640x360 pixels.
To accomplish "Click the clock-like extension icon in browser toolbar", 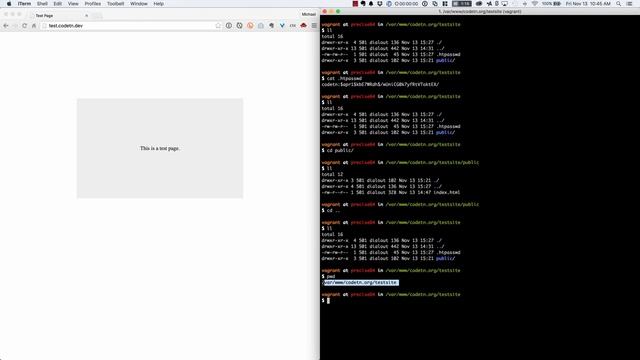I will pyautogui.click(x=239, y=26).
